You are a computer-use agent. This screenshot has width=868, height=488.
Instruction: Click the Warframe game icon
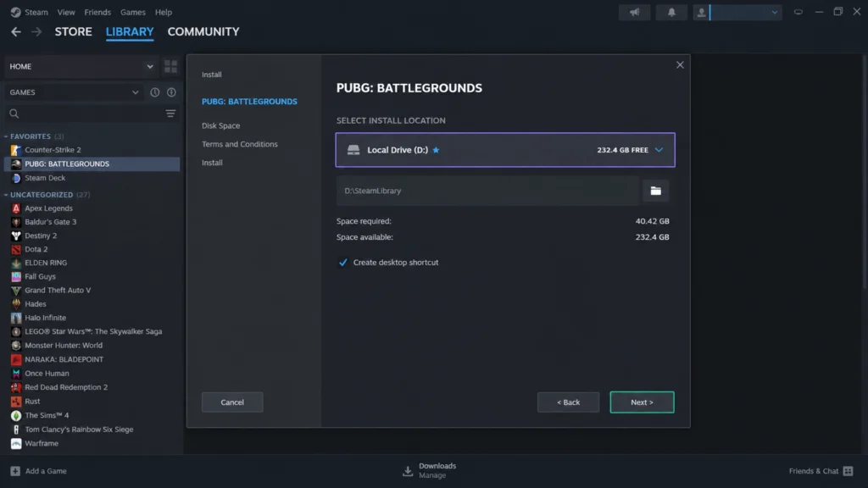16,444
